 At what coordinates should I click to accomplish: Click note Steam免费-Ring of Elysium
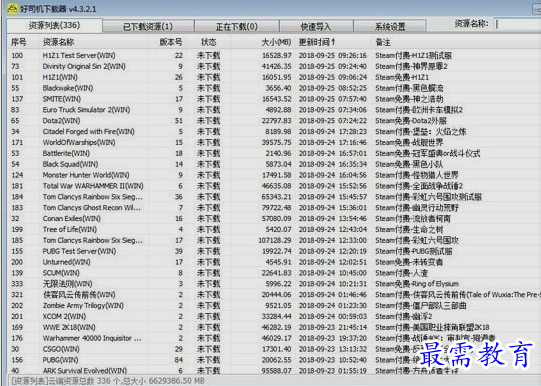(x=417, y=284)
